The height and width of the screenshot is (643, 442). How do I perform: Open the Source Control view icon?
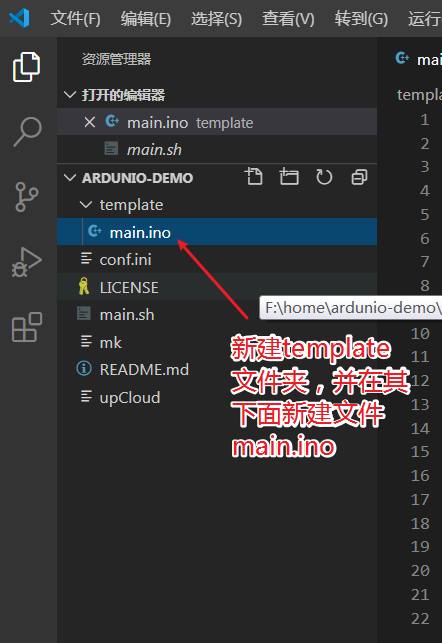pyautogui.click(x=27, y=197)
